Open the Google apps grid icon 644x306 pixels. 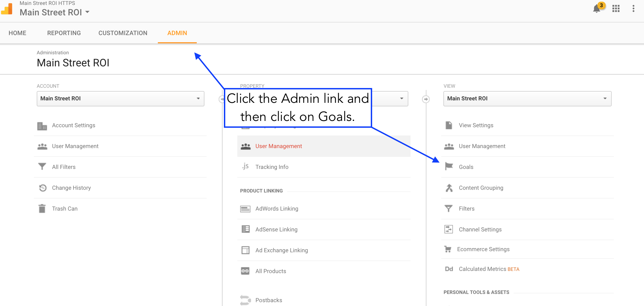616,9
